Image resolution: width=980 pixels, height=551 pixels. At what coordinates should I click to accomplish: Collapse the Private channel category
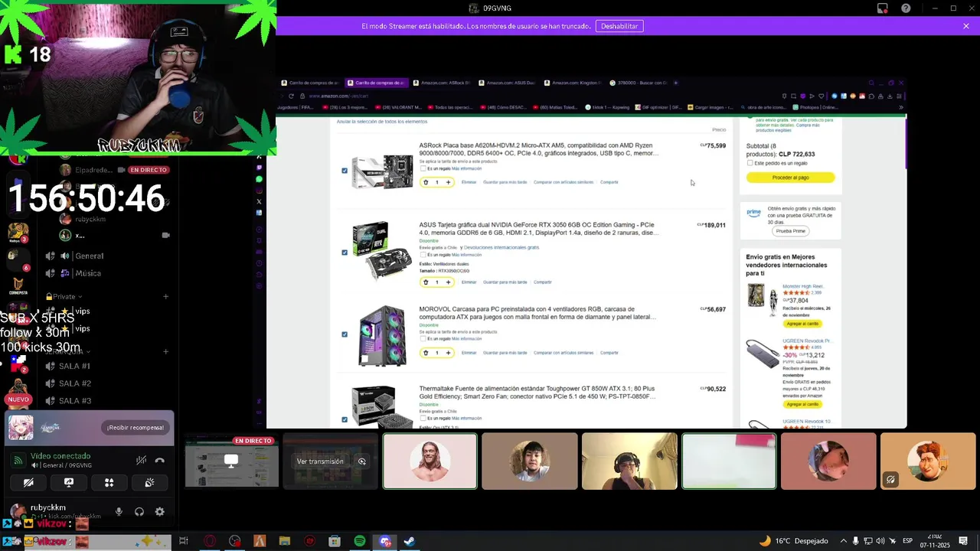[x=64, y=297]
